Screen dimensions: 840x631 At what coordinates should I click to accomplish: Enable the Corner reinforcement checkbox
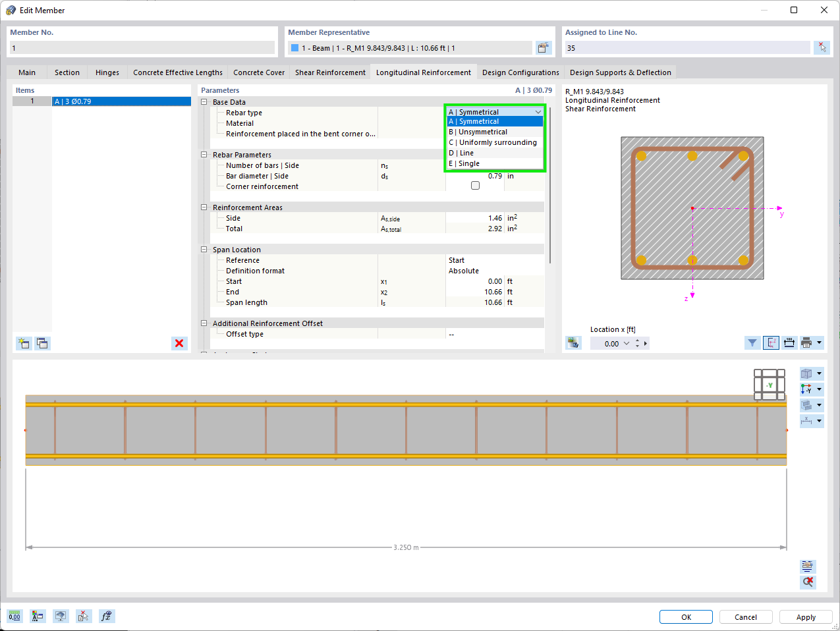(x=475, y=185)
